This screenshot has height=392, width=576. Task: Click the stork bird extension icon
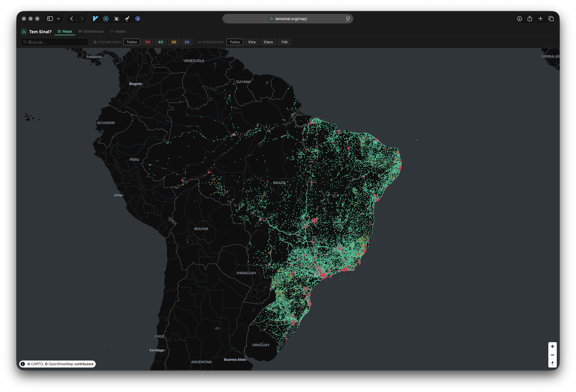(x=127, y=19)
